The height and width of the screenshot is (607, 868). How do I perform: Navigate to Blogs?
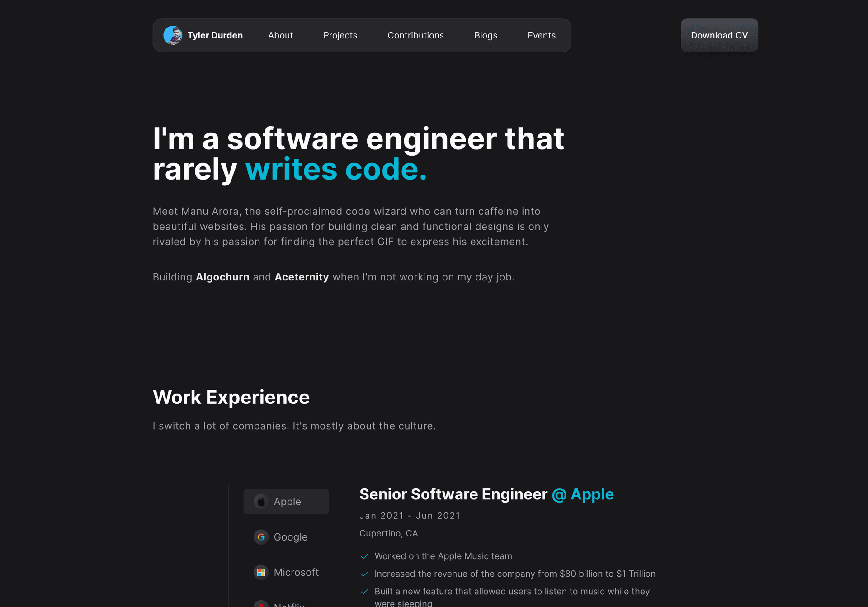coord(486,35)
